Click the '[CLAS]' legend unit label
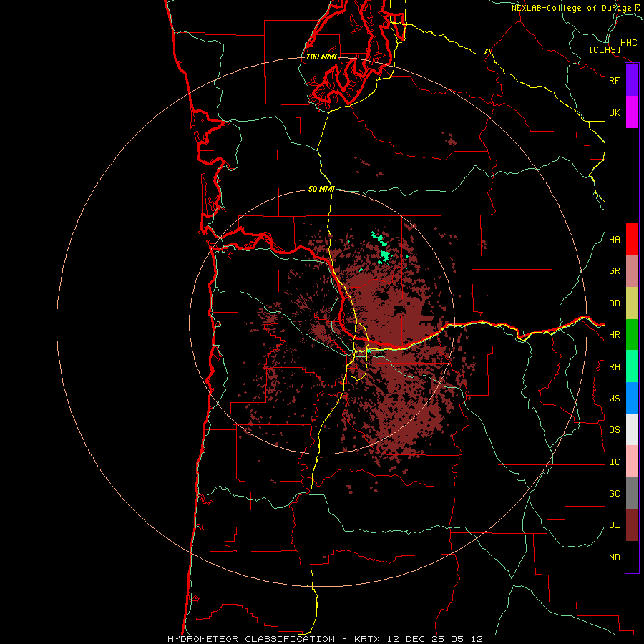The image size is (644, 644). click(605, 49)
